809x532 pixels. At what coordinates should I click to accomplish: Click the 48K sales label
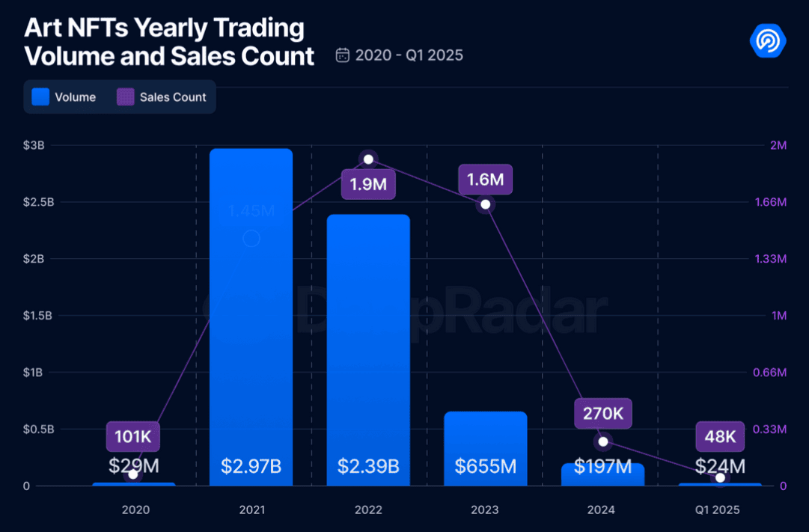point(720,437)
